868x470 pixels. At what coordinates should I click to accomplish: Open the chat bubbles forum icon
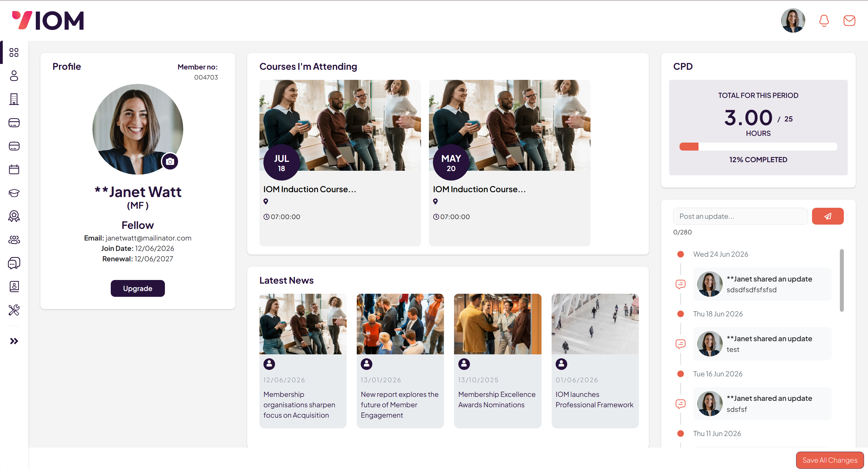tap(14, 263)
